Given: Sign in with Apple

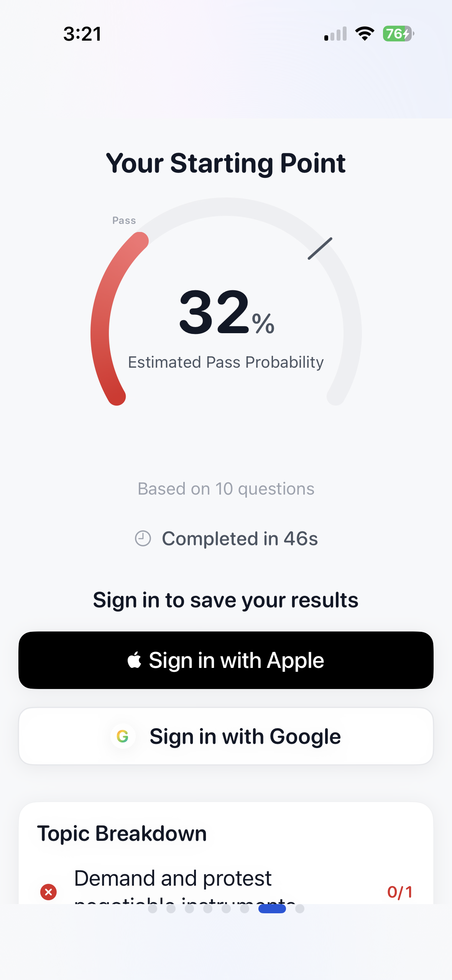Looking at the screenshot, I should pos(226,659).
